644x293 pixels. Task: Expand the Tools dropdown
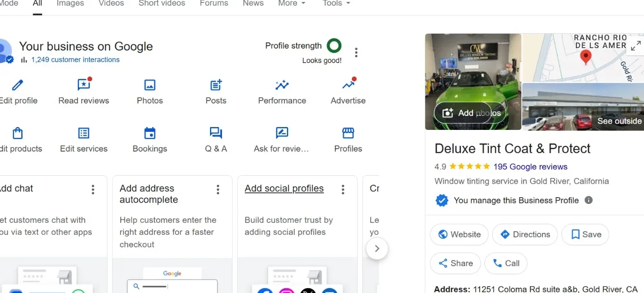336,3
